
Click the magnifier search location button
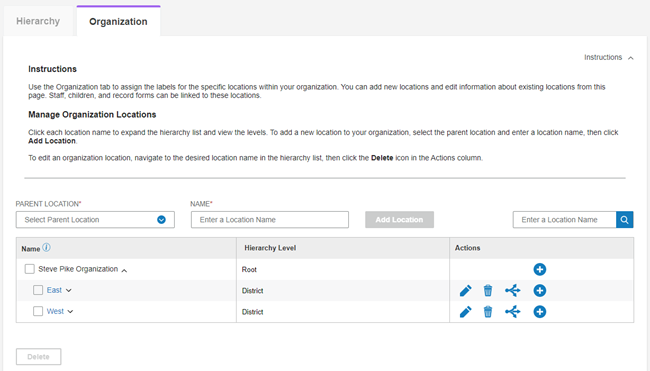coord(624,220)
